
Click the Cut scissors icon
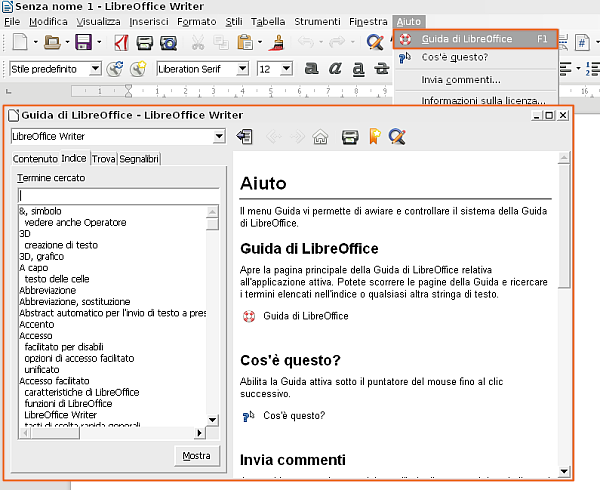197,42
